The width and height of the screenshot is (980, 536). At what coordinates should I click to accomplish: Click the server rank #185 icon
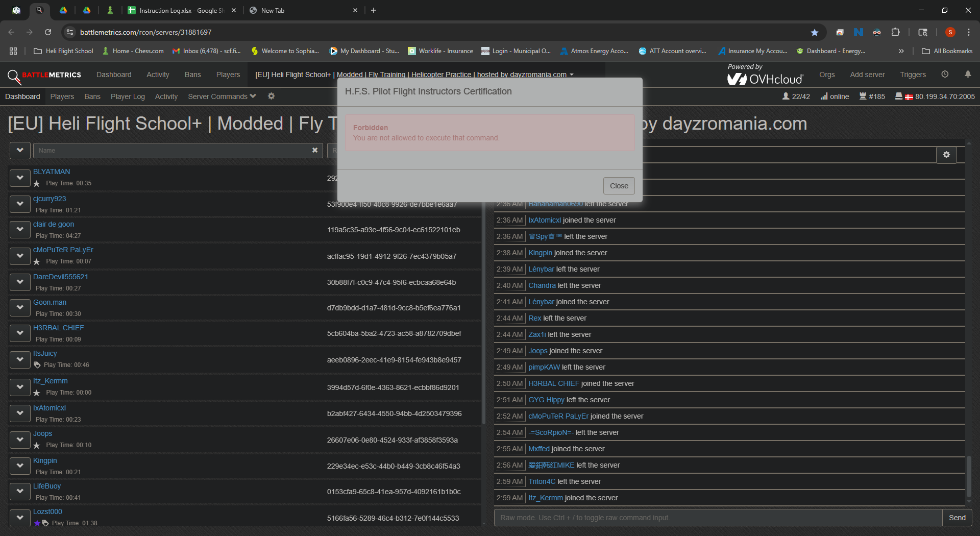pos(863,96)
